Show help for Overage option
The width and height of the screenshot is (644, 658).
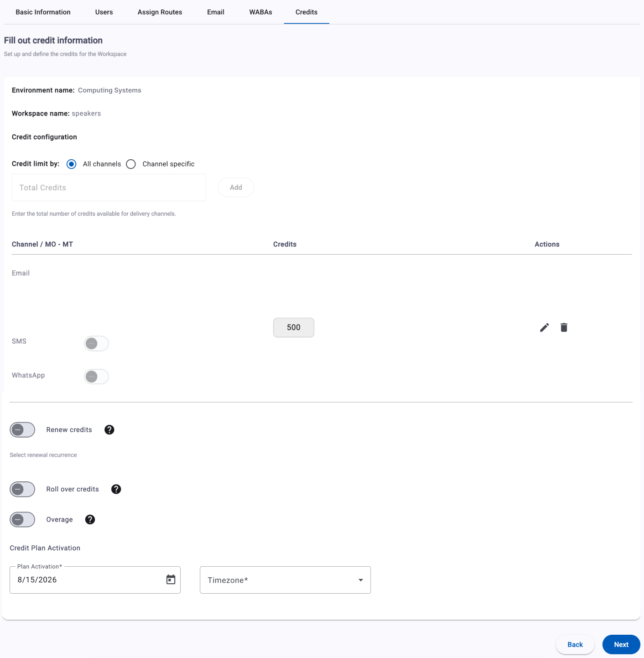click(90, 520)
